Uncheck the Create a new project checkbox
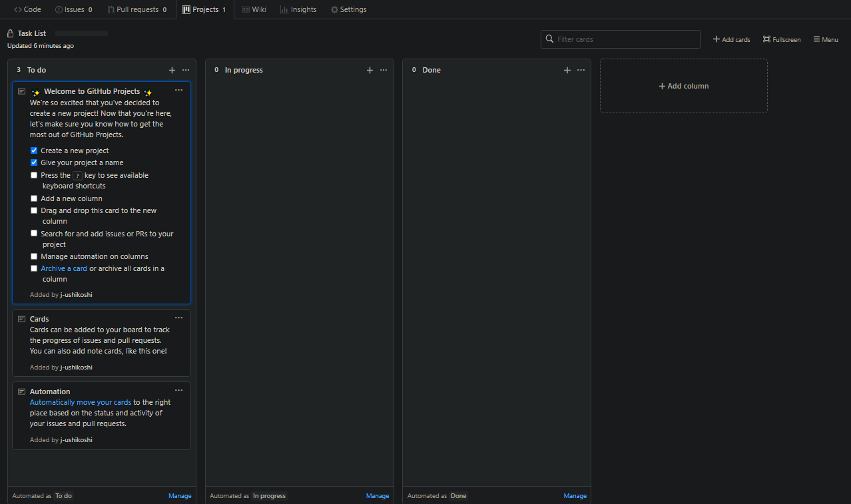This screenshot has width=851, height=504. pyautogui.click(x=34, y=150)
